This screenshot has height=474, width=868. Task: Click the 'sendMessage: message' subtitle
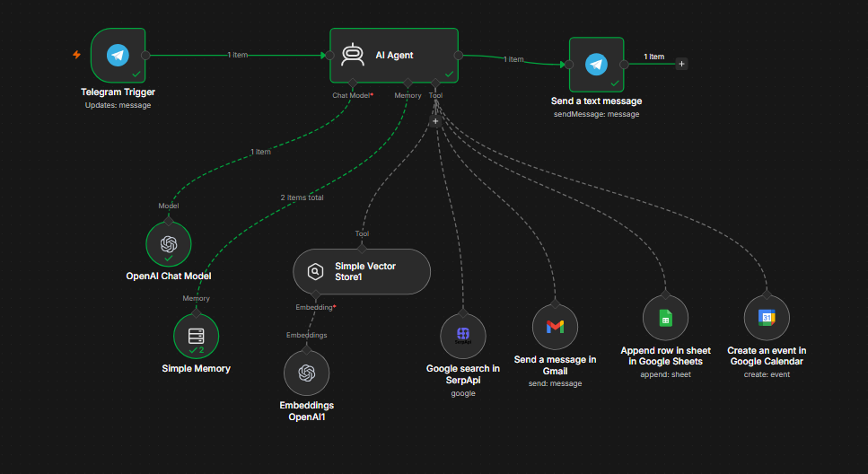(597, 114)
